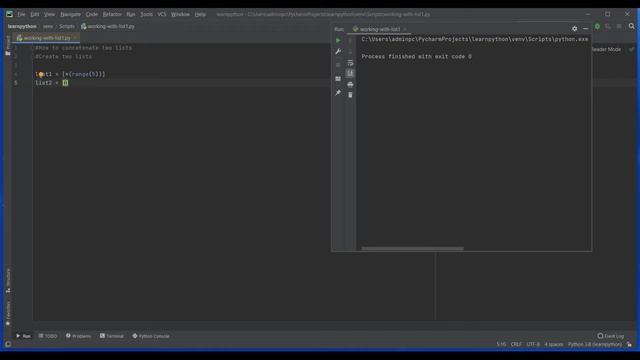This screenshot has height=360, width=640.
Task: Change Python 3.8 interpreter in status bar
Action: click(595, 344)
